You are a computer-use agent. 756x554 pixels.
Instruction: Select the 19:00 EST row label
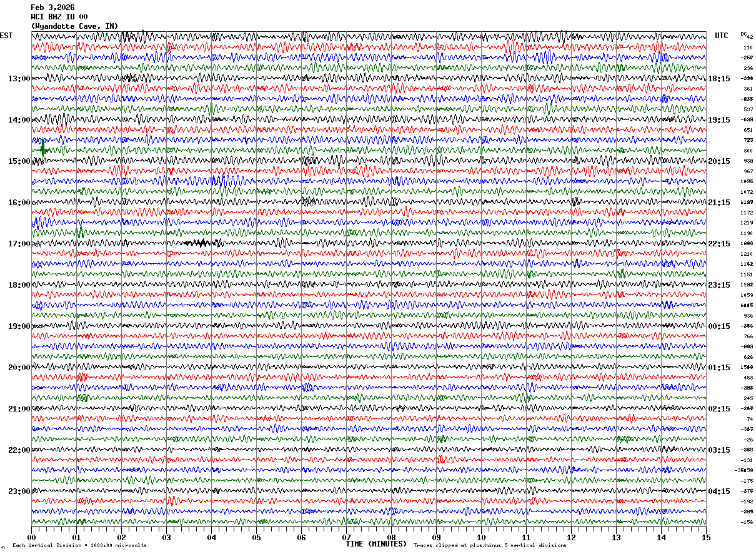coord(19,326)
